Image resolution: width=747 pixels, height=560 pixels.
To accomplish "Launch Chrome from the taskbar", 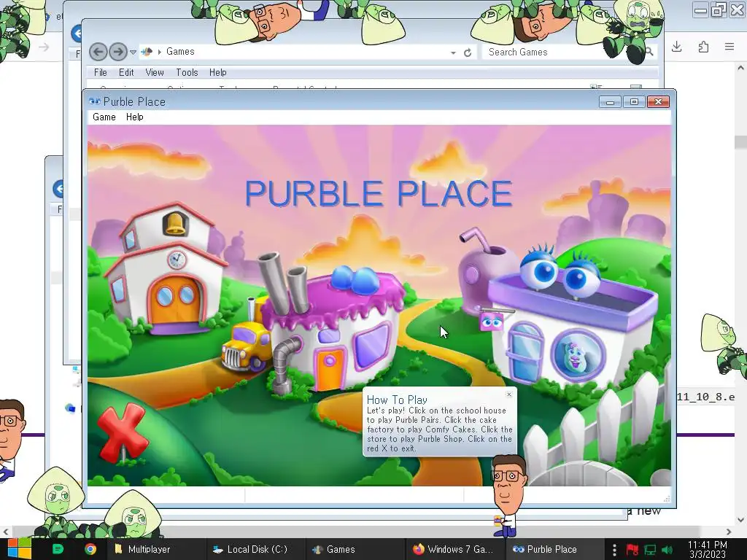I will (x=90, y=549).
